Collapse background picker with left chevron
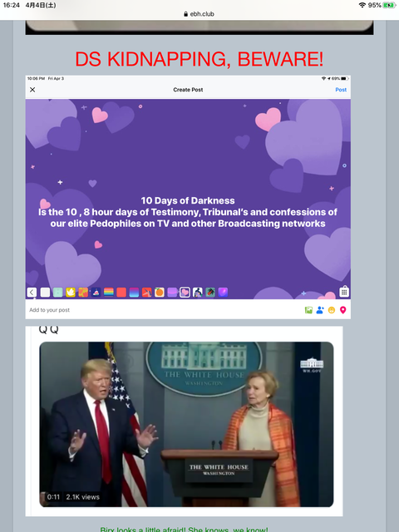The width and height of the screenshot is (399, 532). [32, 292]
